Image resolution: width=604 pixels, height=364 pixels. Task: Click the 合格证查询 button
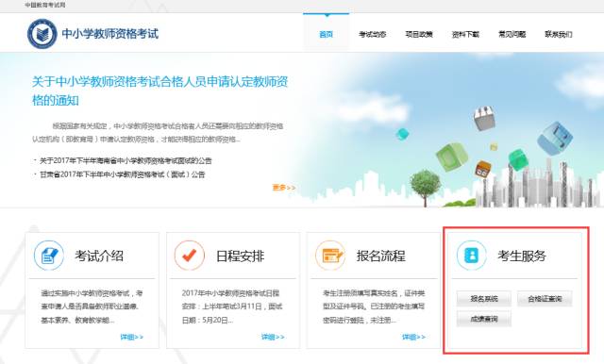[x=545, y=299]
